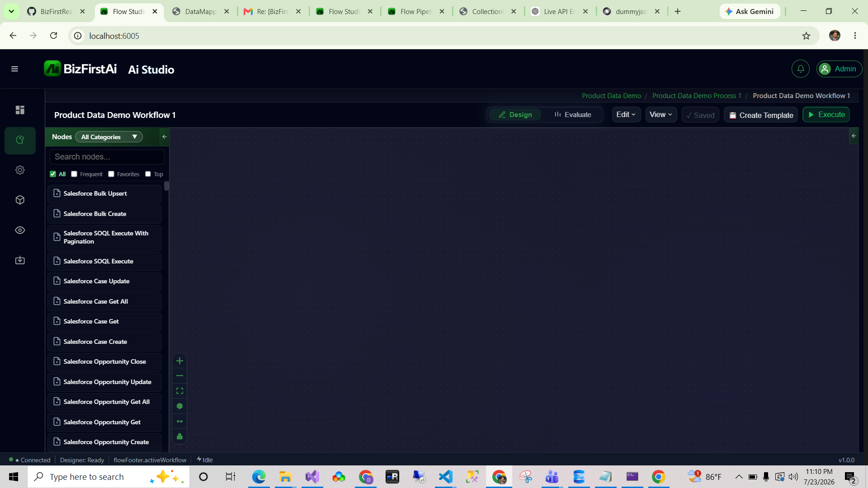The height and width of the screenshot is (488, 868).
Task: Select the Salesforce Case Update node
Action: click(104, 281)
